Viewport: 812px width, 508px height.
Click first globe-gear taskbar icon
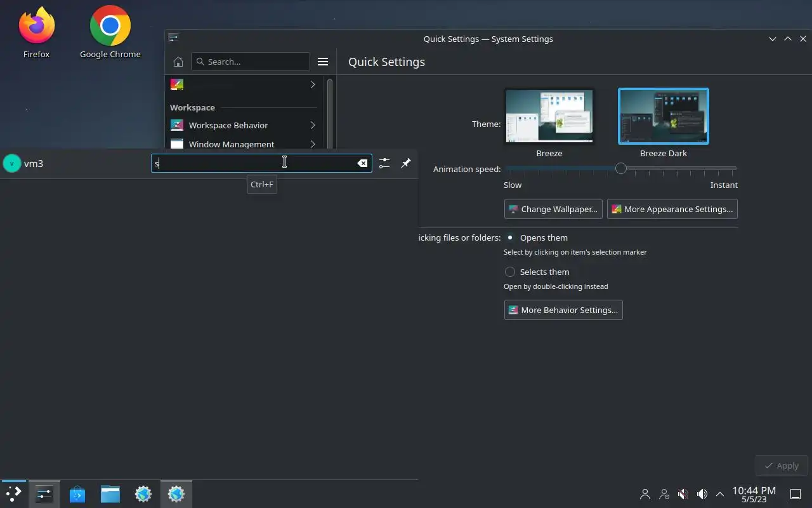(143, 493)
